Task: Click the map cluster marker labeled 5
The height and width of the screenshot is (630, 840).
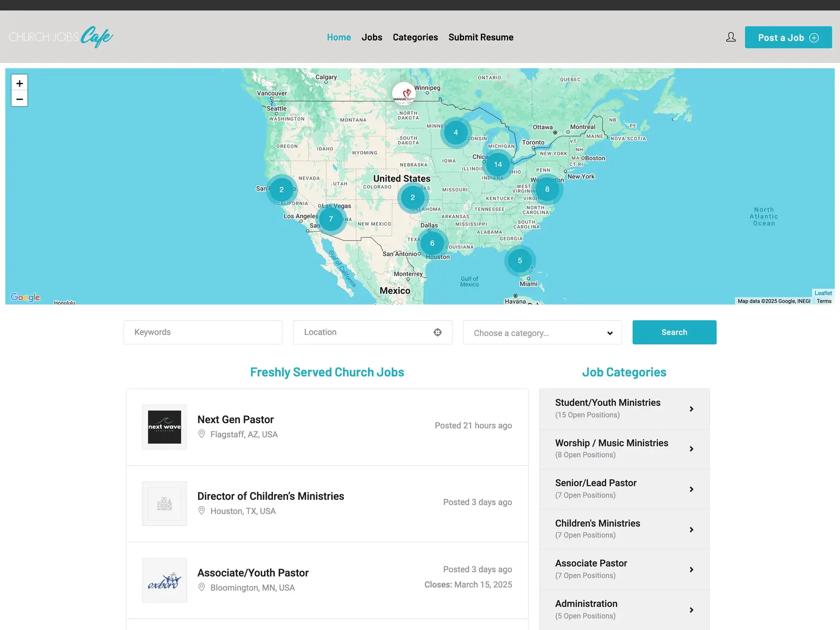Action: (520, 260)
